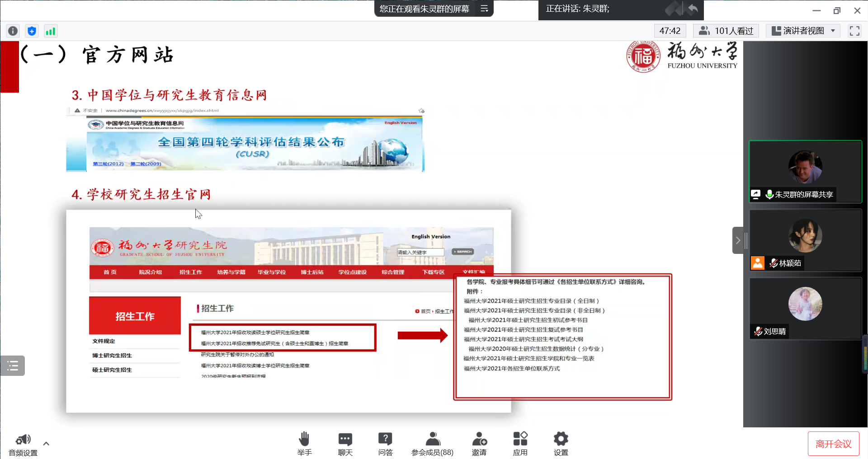Image resolution: width=868 pixels, height=459 pixels.
Task: Click 院况介绍 nav tab
Action: [x=150, y=272]
